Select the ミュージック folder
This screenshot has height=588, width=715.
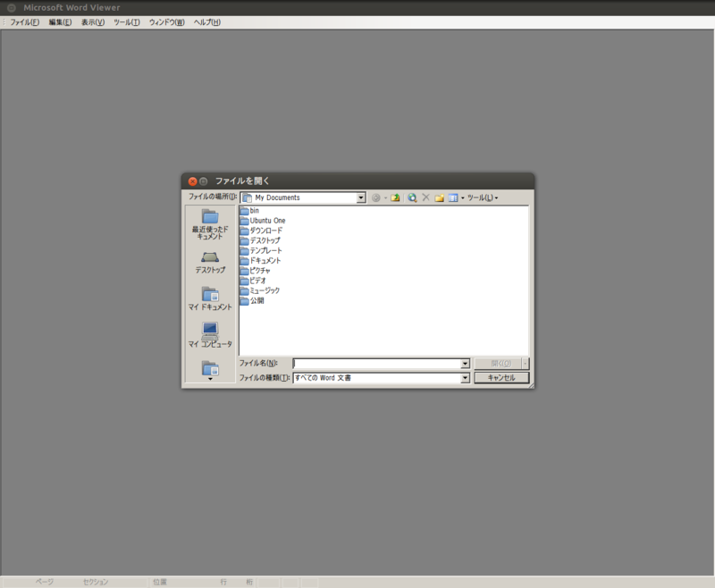[x=260, y=290]
